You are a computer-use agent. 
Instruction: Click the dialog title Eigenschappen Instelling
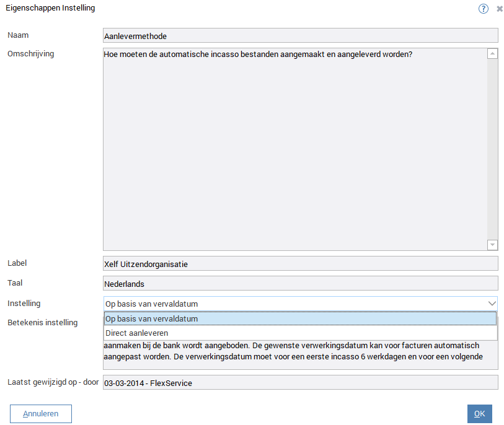50,9
